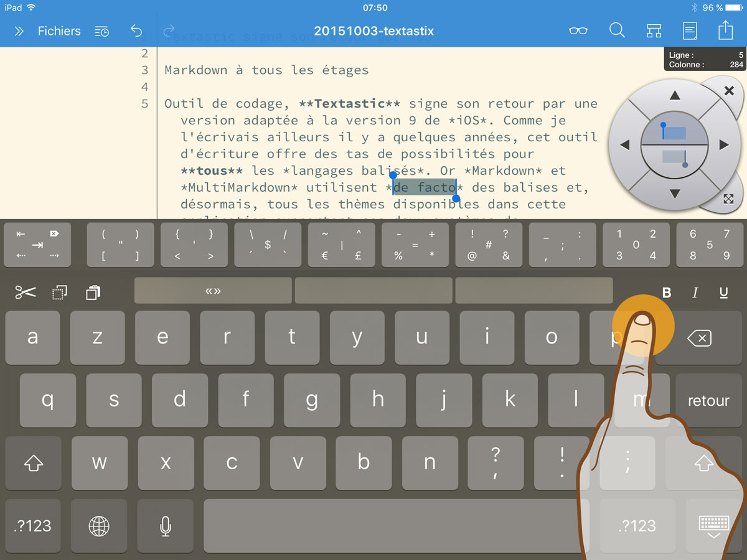The image size is (747, 560).
Task: Show the symbol list structure icon
Action: (654, 30)
